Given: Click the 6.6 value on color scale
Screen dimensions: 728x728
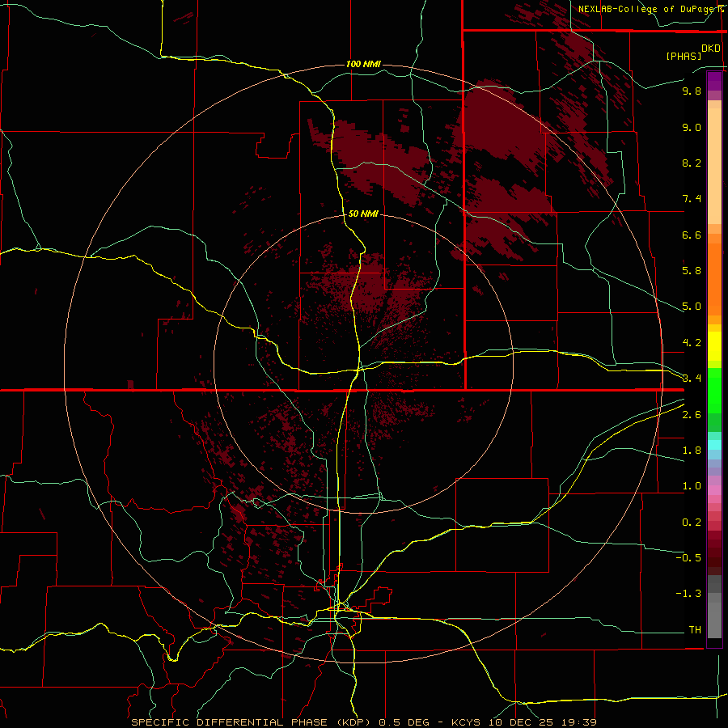Looking at the screenshot, I should [692, 235].
